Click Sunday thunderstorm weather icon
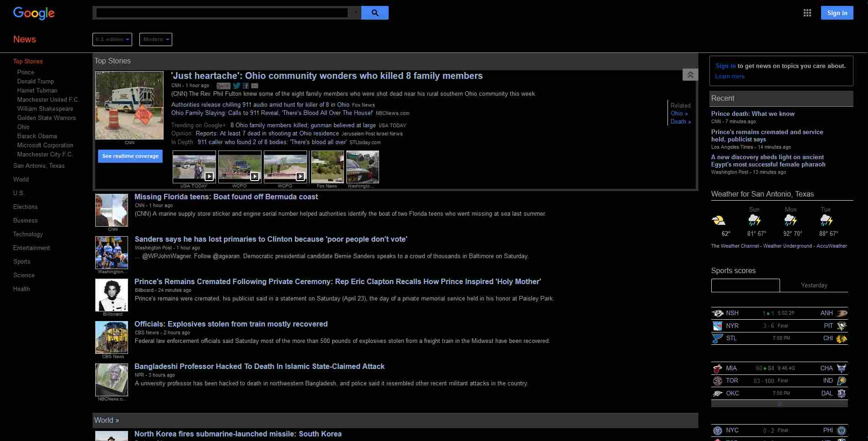This screenshot has height=441, width=868. [x=755, y=221]
